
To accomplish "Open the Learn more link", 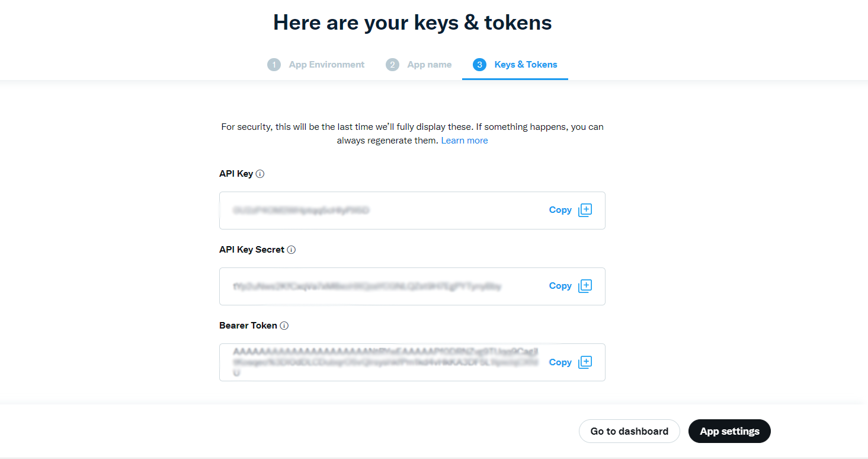I will [465, 140].
